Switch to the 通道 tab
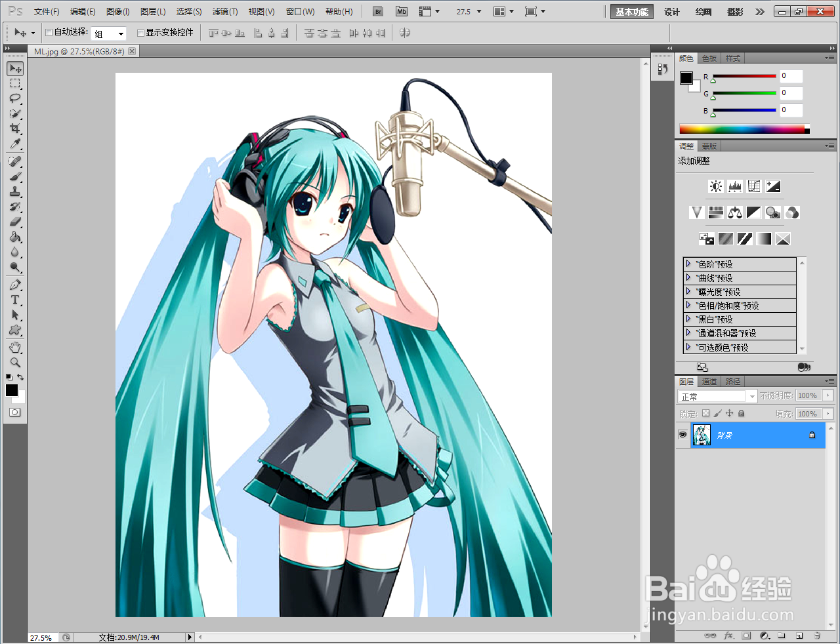Image resolution: width=840 pixels, height=644 pixels. (709, 382)
